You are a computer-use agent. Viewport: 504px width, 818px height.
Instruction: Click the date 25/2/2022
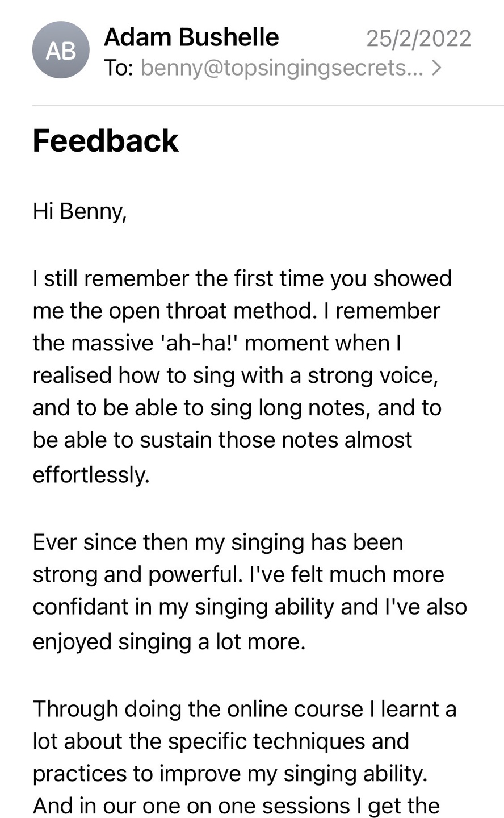[418, 38]
